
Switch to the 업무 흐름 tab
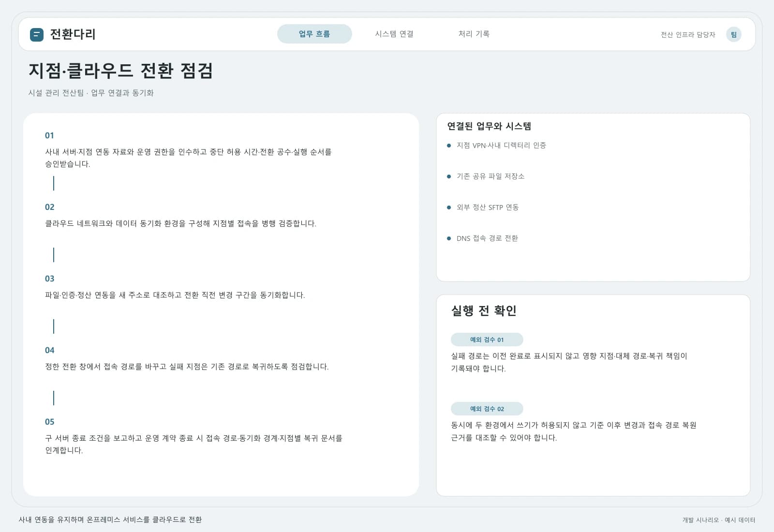point(314,34)
